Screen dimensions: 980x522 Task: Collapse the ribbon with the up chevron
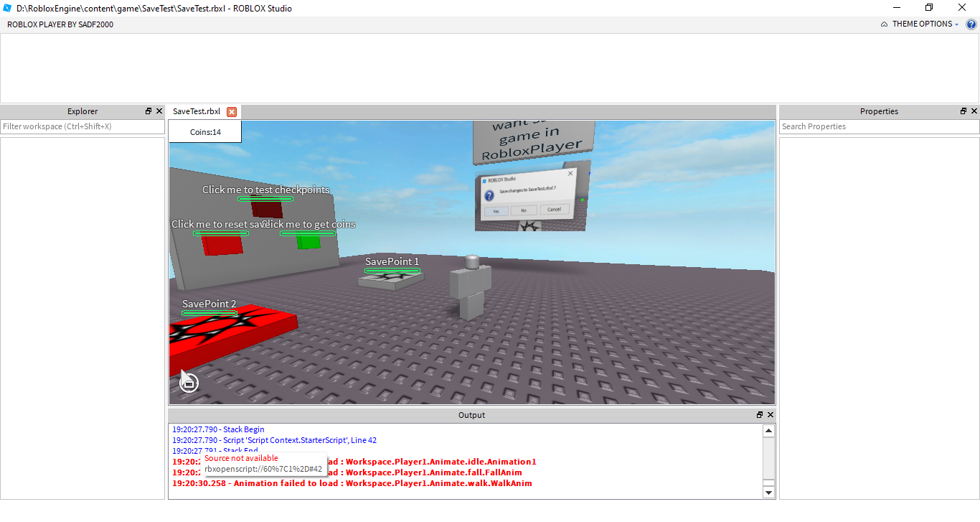pos(885,24)
